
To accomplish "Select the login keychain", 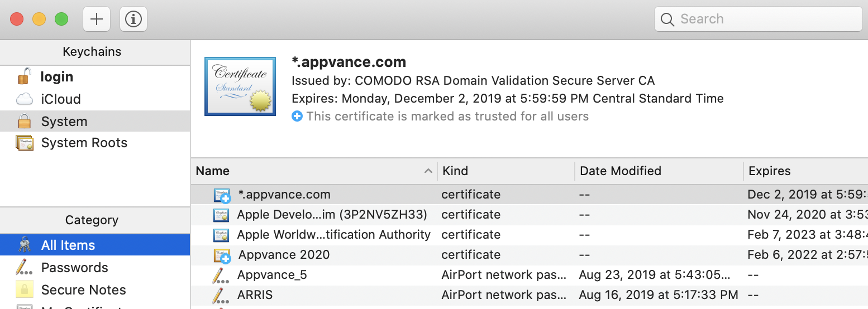I will pyautogui.click(x=95, y=76).
